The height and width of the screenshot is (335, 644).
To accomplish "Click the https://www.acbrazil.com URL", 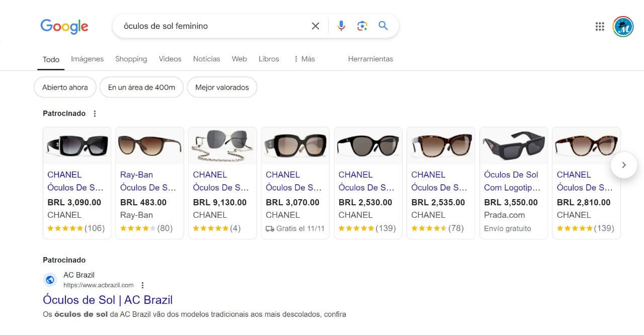I will click(x=99, y=285).
